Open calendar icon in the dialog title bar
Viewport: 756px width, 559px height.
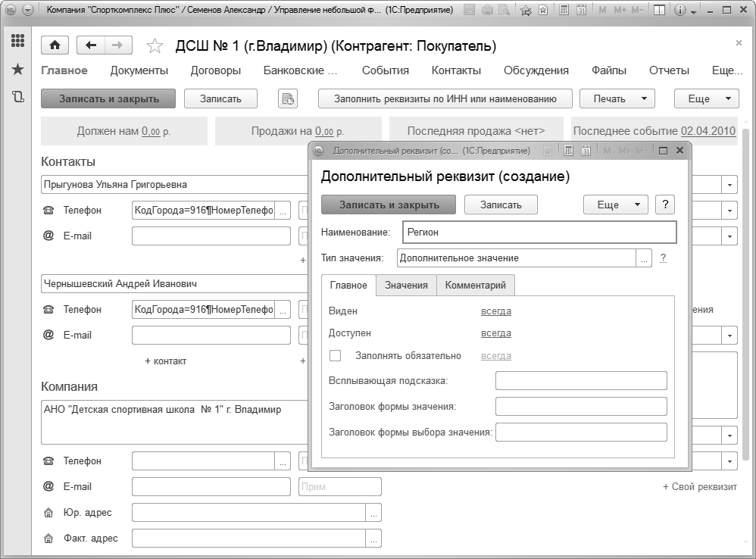[x=586, y=151]
